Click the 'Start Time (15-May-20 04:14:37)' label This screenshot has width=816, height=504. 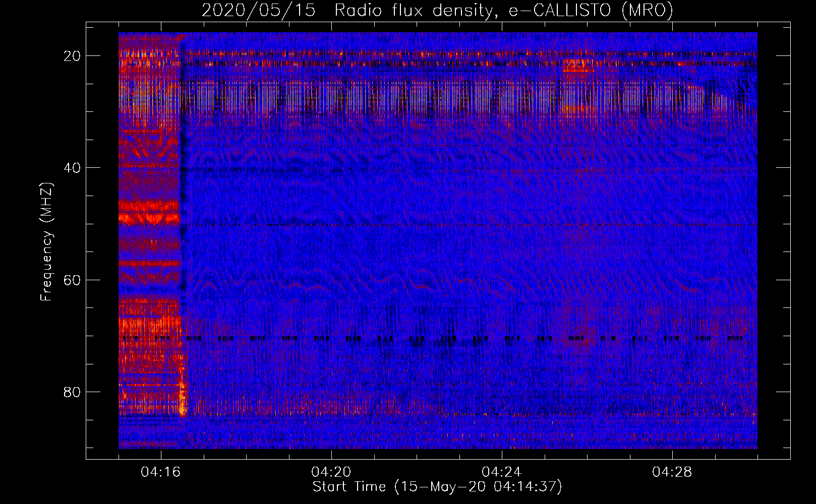tap(437, 487)
